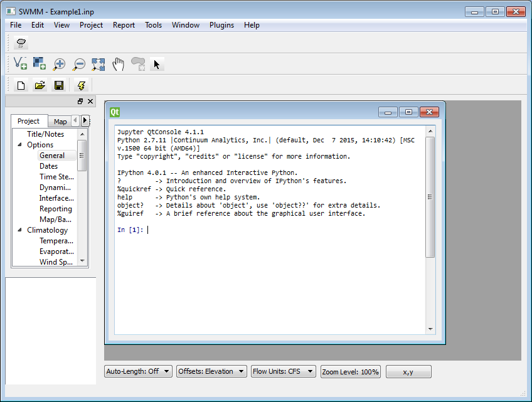This screenshot has width=532, height=402.
Task: Open the Report menu
Action: 124,25
